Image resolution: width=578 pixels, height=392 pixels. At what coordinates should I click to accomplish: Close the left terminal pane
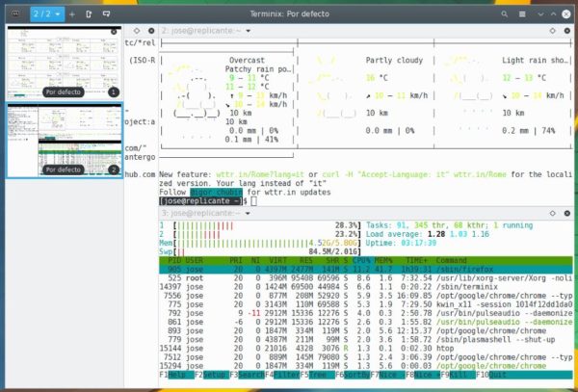(151, 31)
